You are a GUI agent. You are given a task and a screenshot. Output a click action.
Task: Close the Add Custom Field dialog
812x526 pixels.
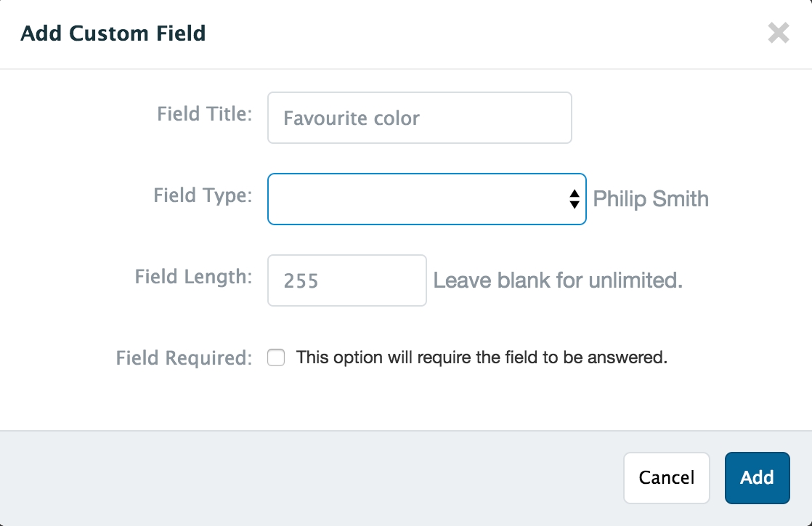(778, 33)
